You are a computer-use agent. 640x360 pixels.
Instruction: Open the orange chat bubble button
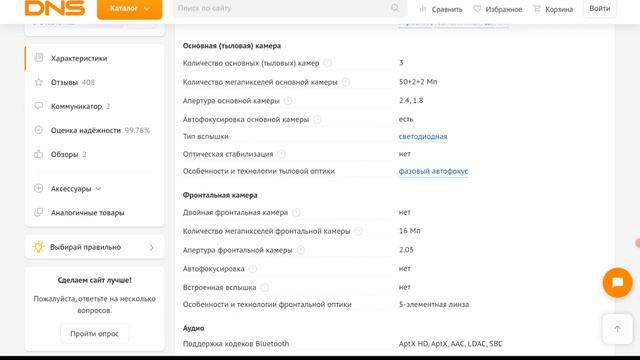click(x=618, y=282)
